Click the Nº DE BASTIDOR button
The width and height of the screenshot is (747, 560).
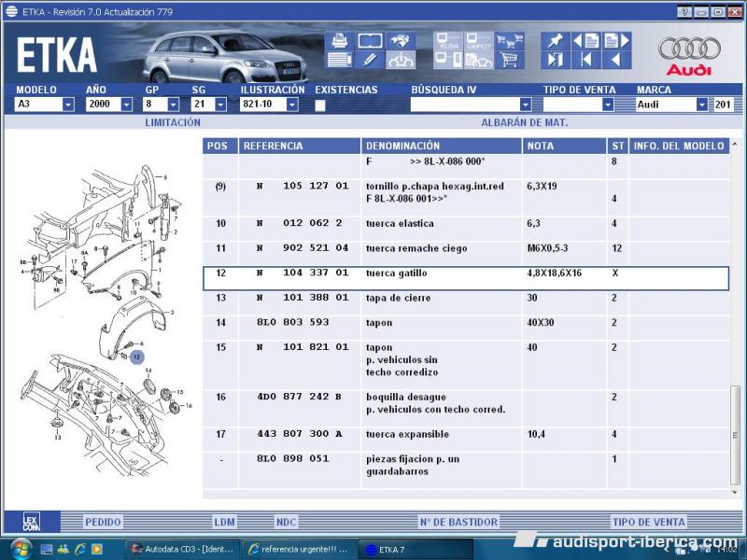tap(458, 522)
